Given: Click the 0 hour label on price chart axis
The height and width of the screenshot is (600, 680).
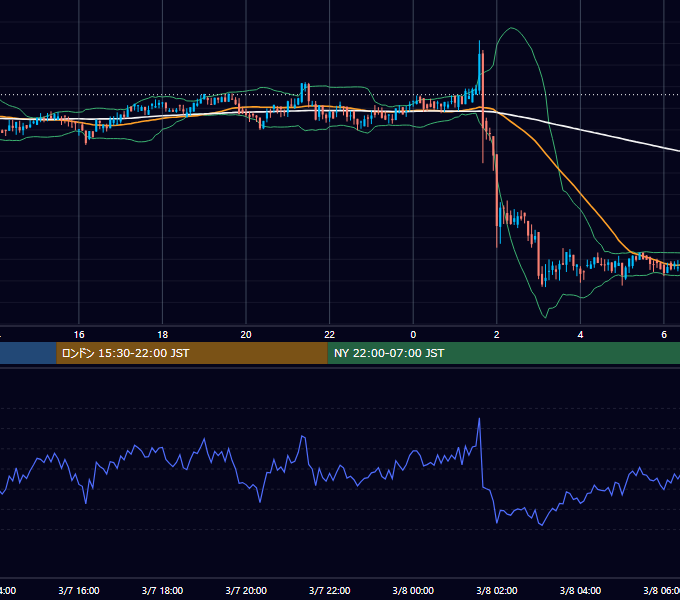Looking at the screenshot, I should coord(413,335).
